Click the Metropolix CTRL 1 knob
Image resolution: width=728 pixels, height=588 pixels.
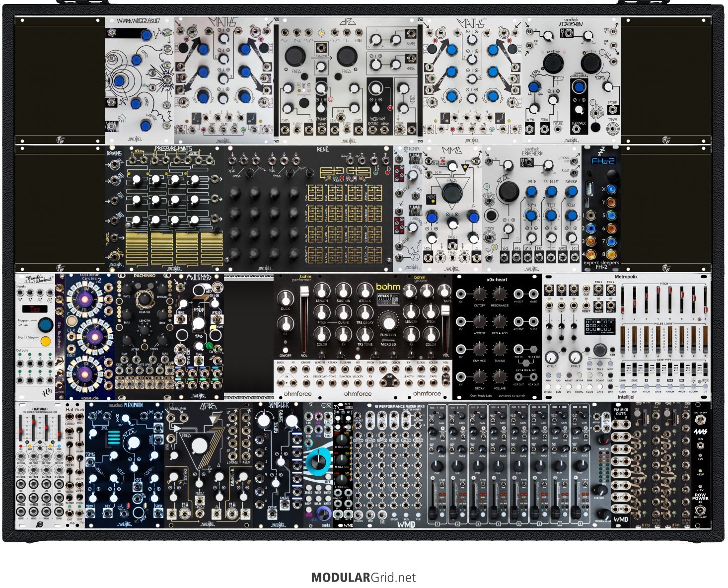(x=551, y=357)
